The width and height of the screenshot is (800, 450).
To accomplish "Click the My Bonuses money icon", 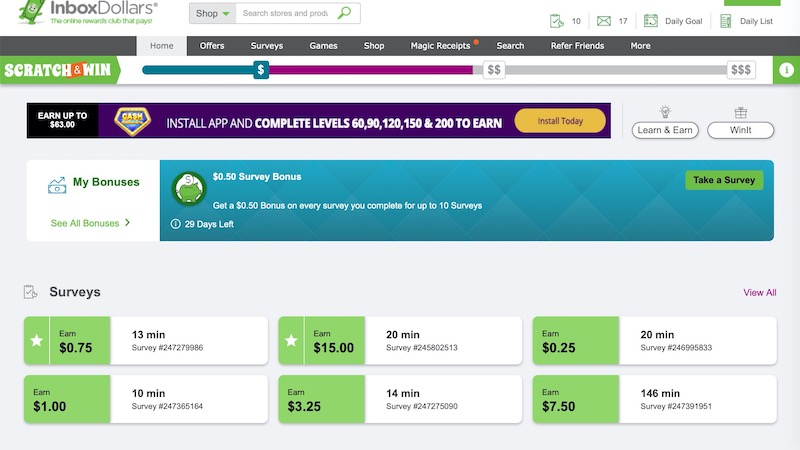I will pyautogui.click(x=57, y=185).
